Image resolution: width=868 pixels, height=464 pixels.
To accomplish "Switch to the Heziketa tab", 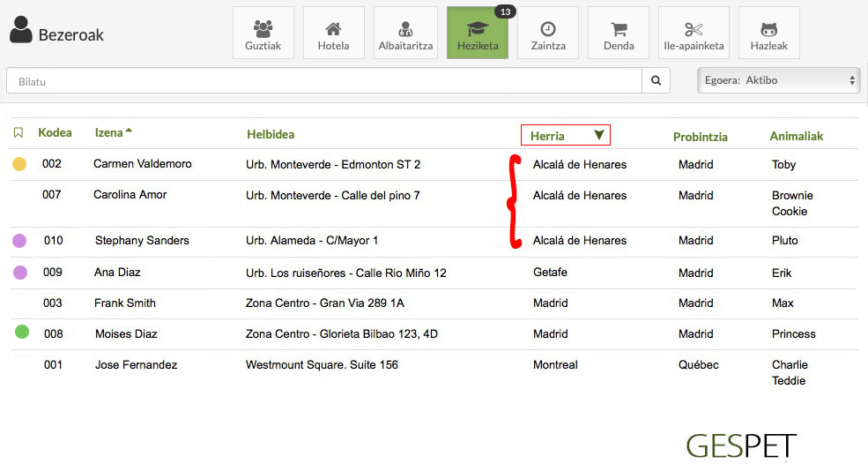I will pyautogui.click(x=478, y=34).
